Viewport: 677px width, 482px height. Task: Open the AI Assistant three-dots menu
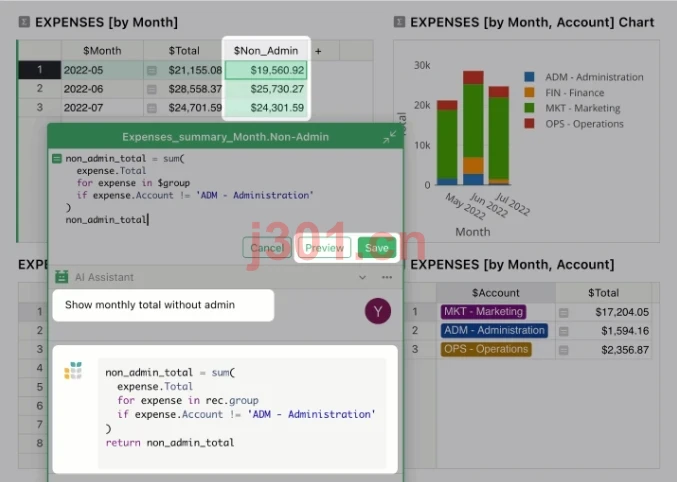[387, 277]
